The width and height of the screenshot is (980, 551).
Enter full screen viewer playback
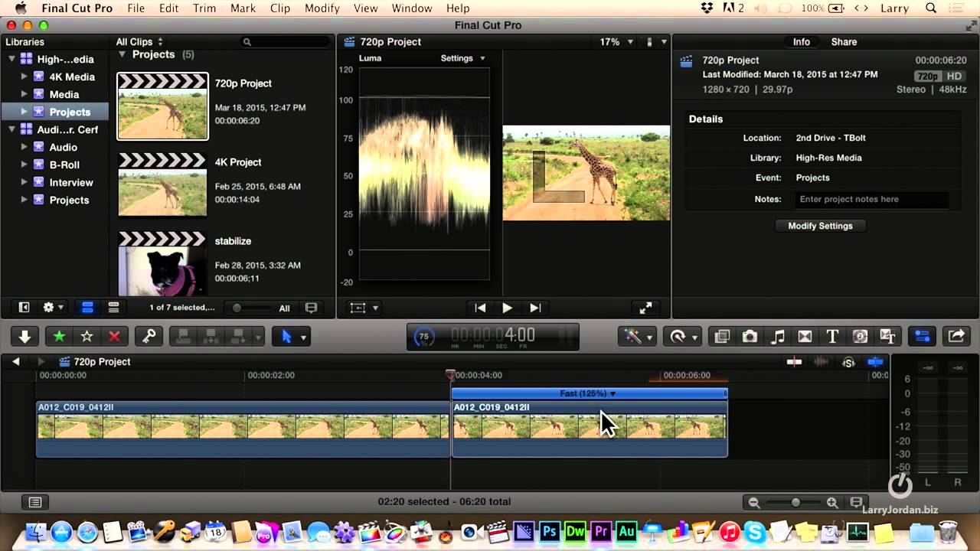coord(645,308)
